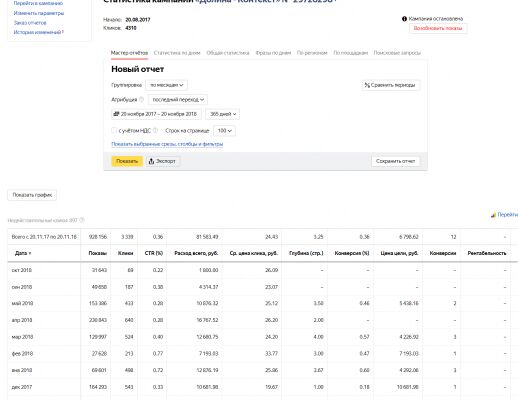The image size is (518, 400).
Task: Click the 'Показать график' button
Action: 32,195
